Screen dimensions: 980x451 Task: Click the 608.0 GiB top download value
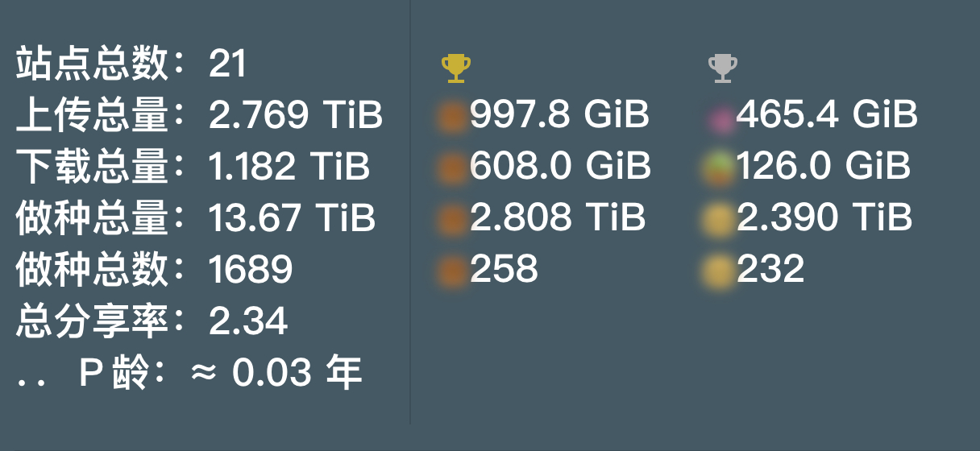tap(560, 166)
